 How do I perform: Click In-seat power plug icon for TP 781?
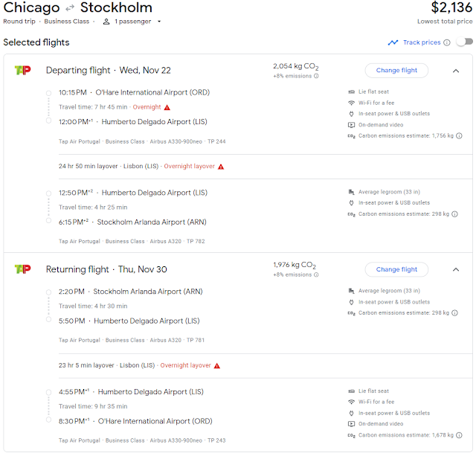point(351,302)
